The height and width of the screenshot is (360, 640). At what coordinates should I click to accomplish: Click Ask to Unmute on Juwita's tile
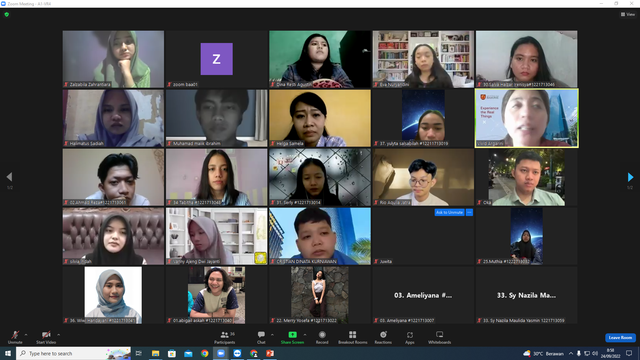tap(449, 212)
